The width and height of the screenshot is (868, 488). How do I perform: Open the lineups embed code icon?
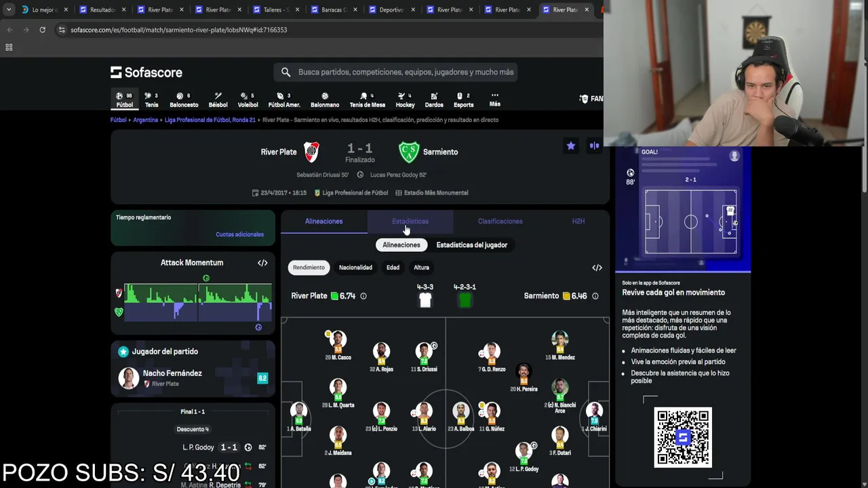[x=597, y=268]
